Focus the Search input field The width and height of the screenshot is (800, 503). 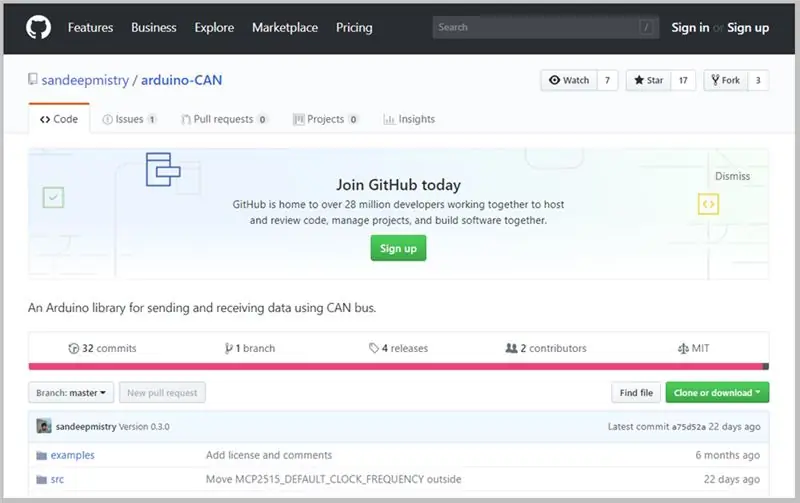[545, 27]
